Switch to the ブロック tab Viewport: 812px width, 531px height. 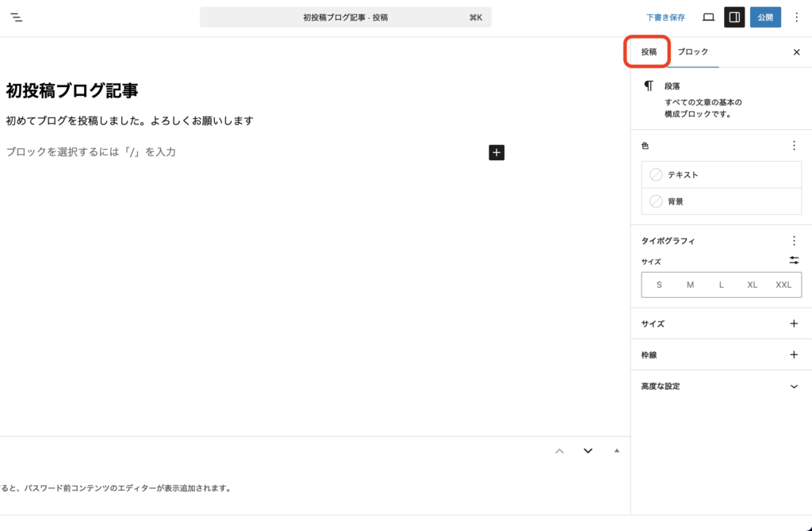coord(692,52)
